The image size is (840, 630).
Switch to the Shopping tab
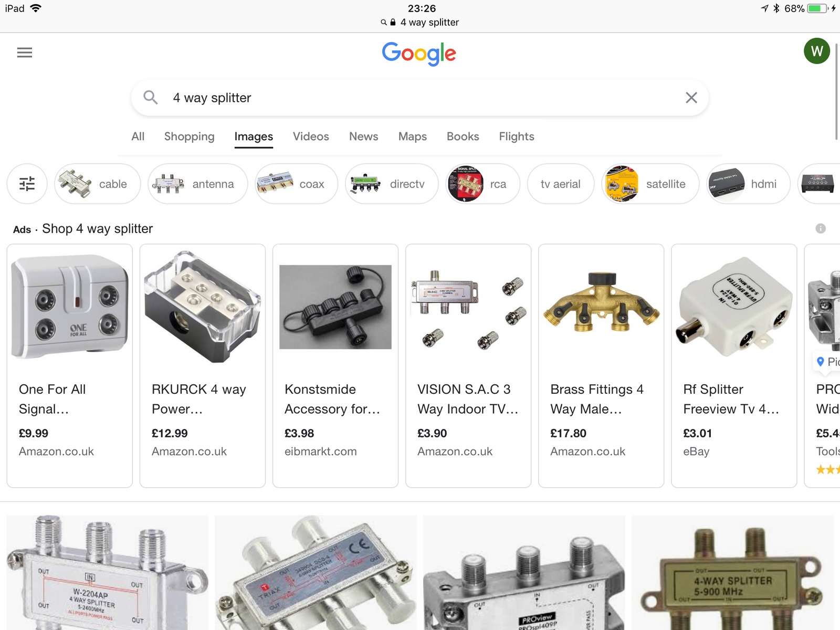[189, 136]
